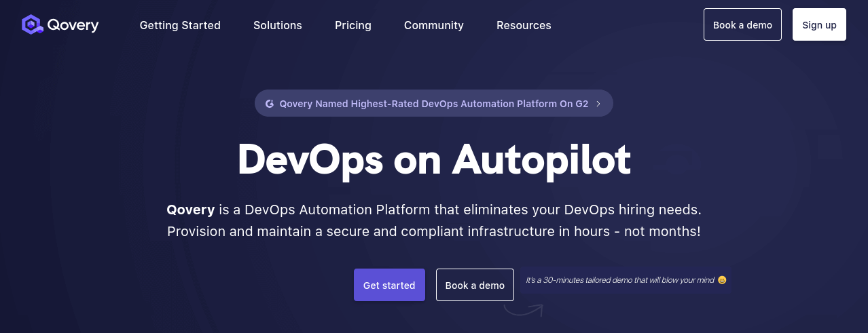Click the chevron arrow in the G2 banner

pos(598,104)
